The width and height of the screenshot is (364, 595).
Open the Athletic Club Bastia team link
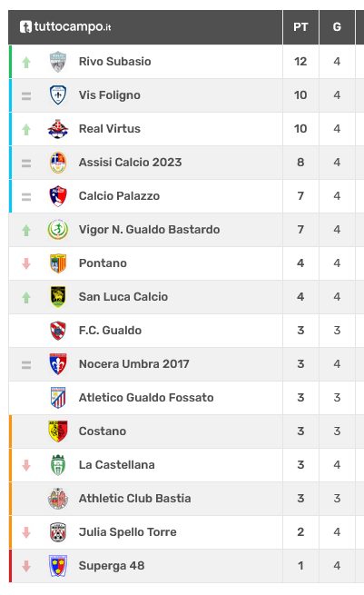point(135,498)
